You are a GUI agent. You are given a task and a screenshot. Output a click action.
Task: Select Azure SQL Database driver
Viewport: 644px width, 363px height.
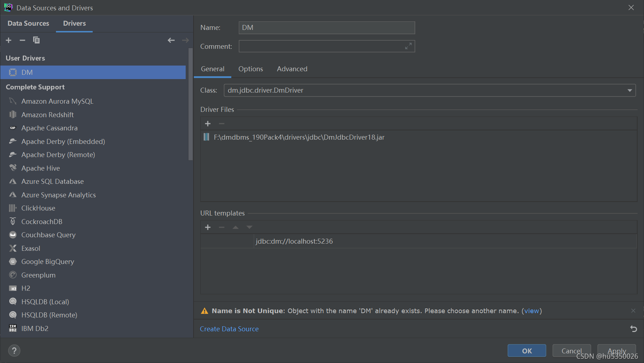click(93, 181)
